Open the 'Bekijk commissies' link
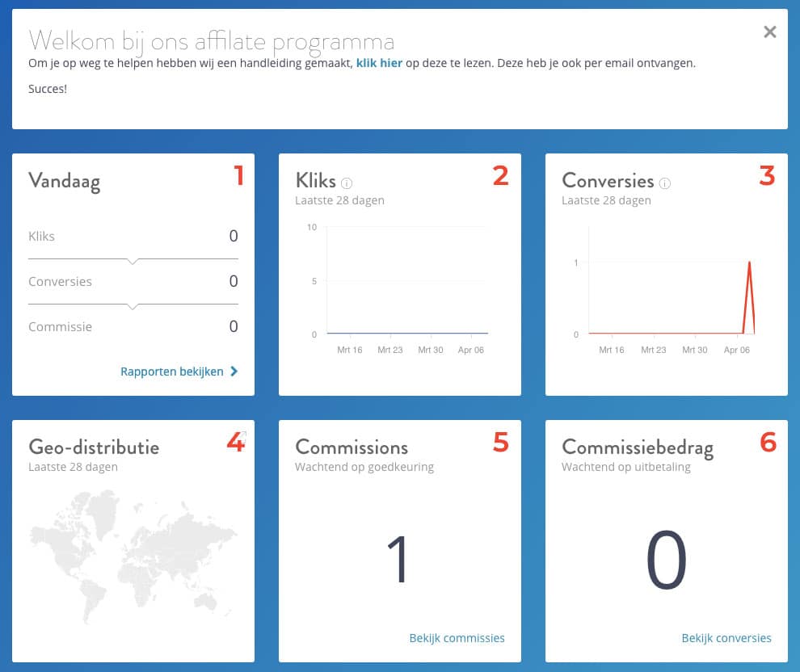This screenshot has width=800, height=672. 457,638
